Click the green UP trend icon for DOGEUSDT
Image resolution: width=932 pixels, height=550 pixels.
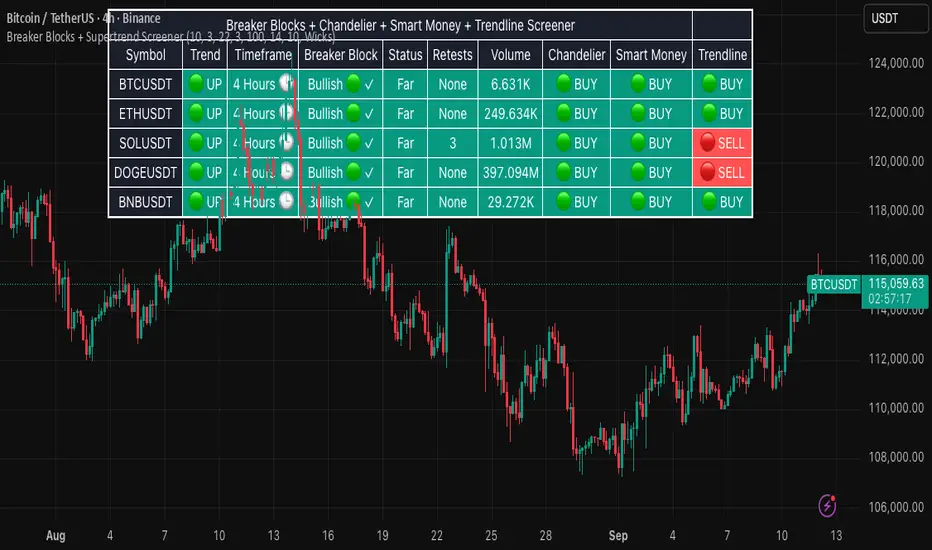tap(196, 172)
